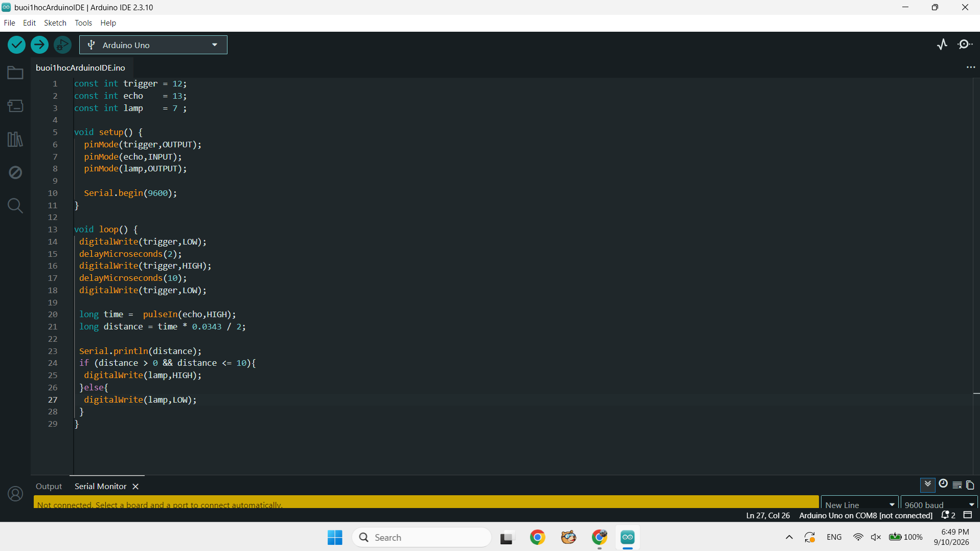Click the "Serial.println(distance);" line

tap(140, 351)
